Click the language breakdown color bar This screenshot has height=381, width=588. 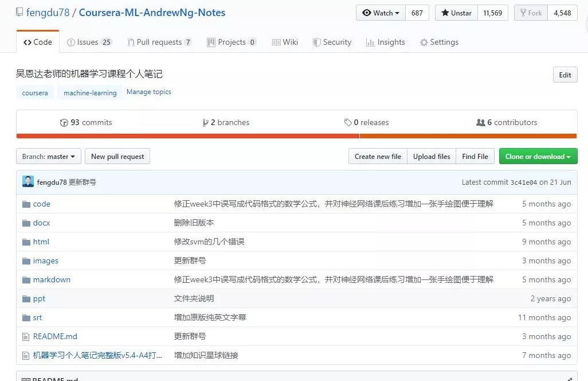pos(297,136)
